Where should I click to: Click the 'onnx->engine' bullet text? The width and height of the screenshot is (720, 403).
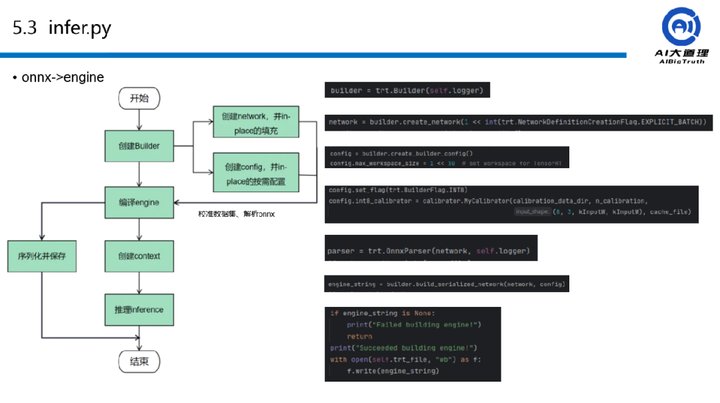click(x=63, y=77)
